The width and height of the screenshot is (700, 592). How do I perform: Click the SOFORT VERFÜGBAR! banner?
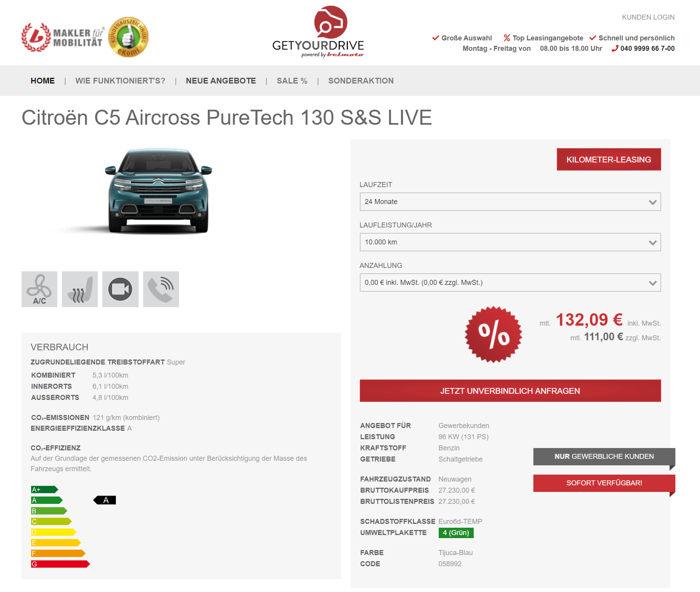(x=604, y=483)
